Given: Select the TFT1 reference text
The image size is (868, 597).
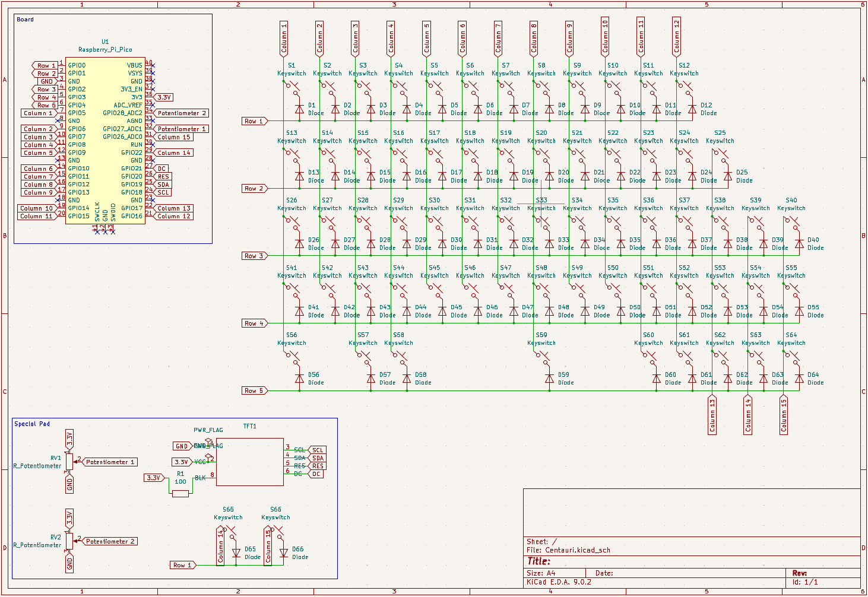Looking at the screenshot, I should [249, 426].
